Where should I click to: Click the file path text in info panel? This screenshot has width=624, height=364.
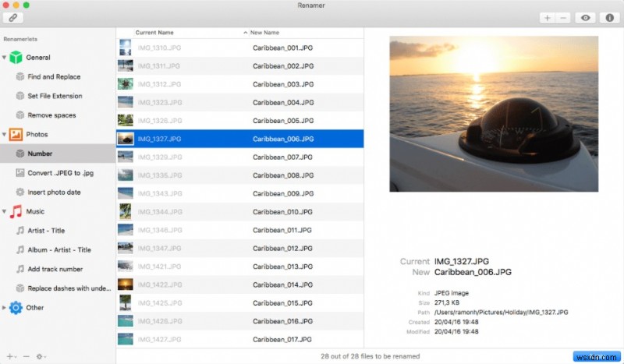501,313
